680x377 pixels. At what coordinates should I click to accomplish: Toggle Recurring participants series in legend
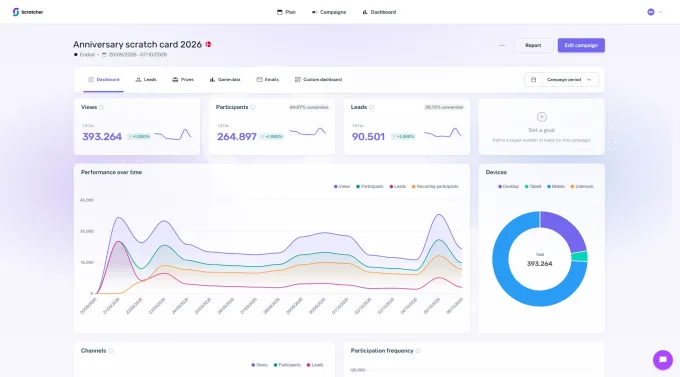[435, 187]
